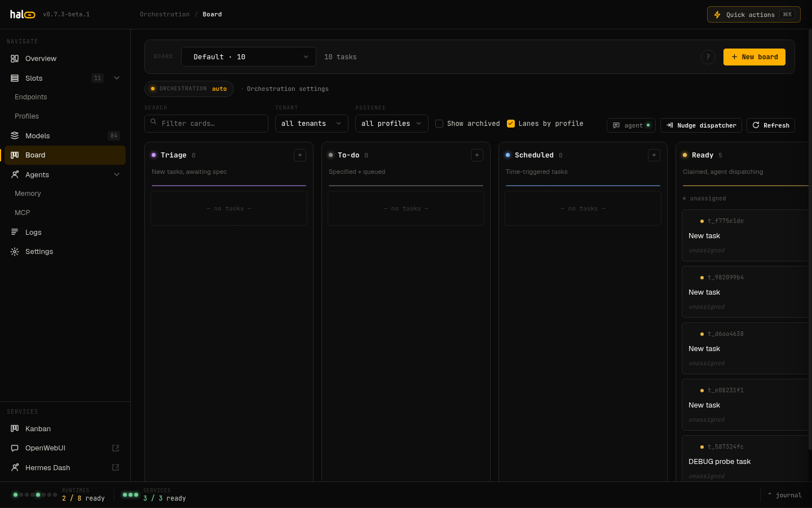Focus the Filter cards search field
Viewport: 812px width, 508px height.
coord(206,124)
